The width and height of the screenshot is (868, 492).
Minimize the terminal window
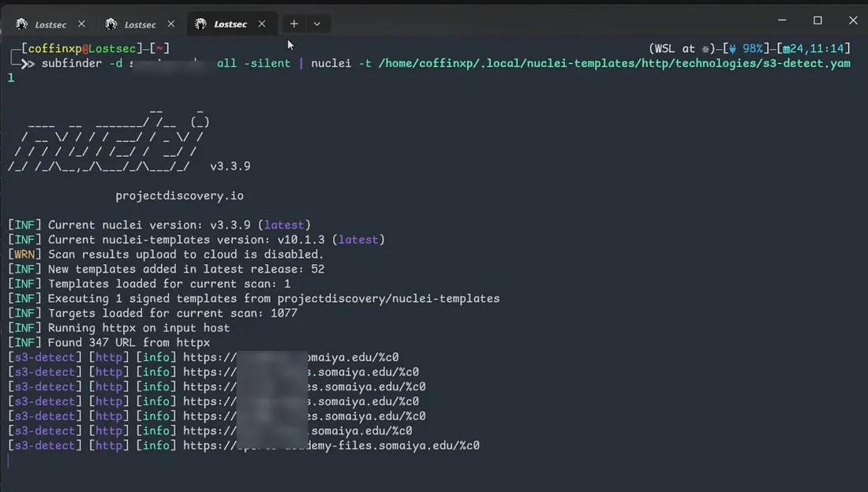tap(782, 20)
